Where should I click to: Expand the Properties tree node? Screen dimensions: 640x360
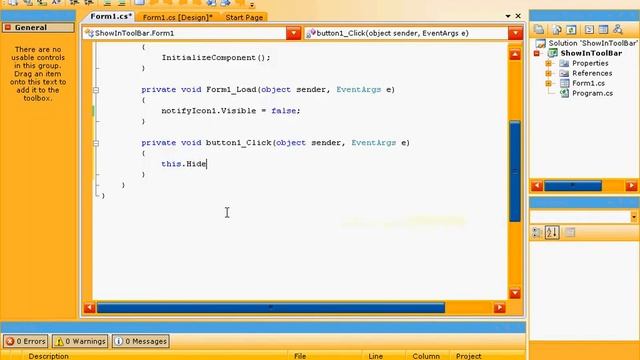pos(549,63)
